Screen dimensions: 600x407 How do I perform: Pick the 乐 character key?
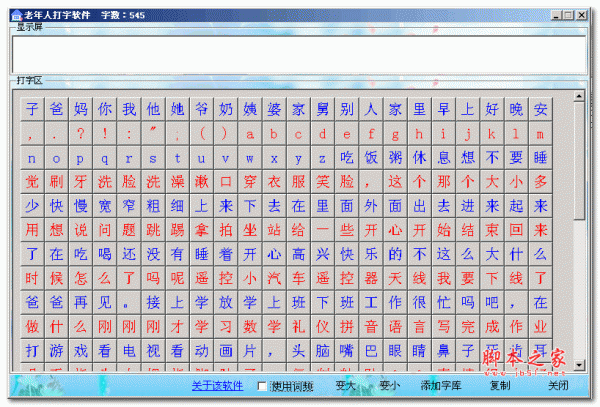click(371, 254)
